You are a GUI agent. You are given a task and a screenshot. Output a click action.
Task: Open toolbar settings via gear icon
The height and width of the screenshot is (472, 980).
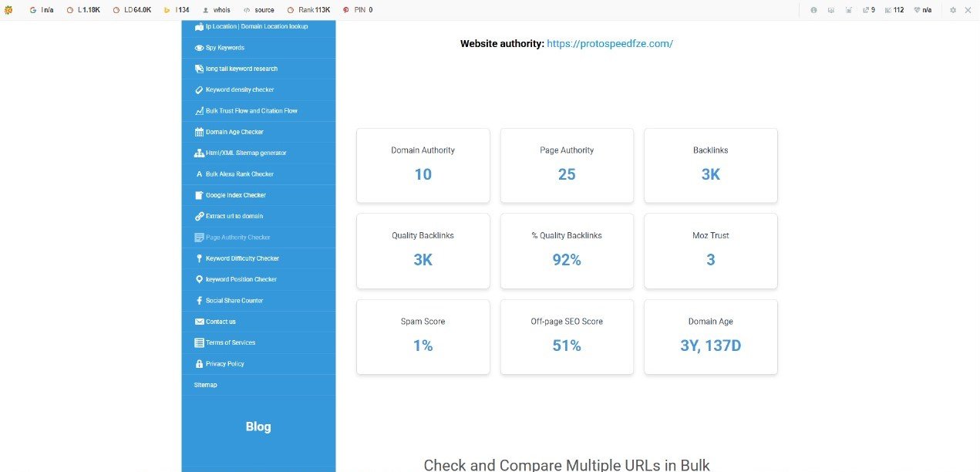pos(953,10)
